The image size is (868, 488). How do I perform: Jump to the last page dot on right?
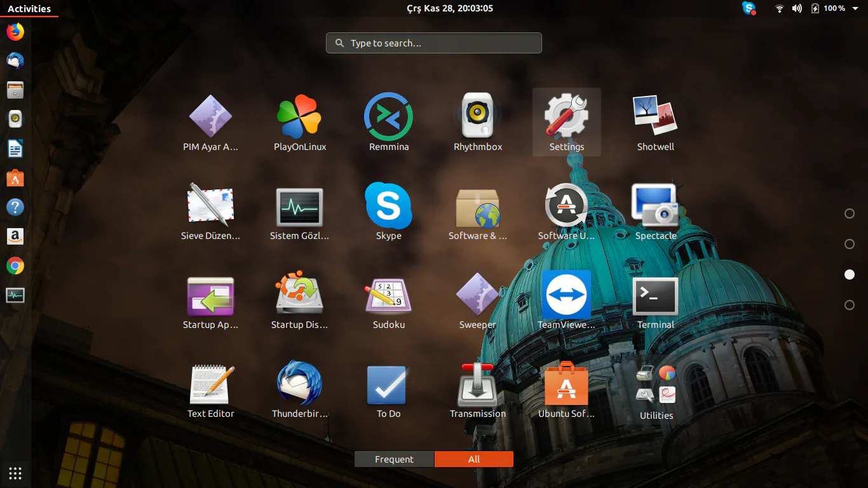[x=850, y=305]
